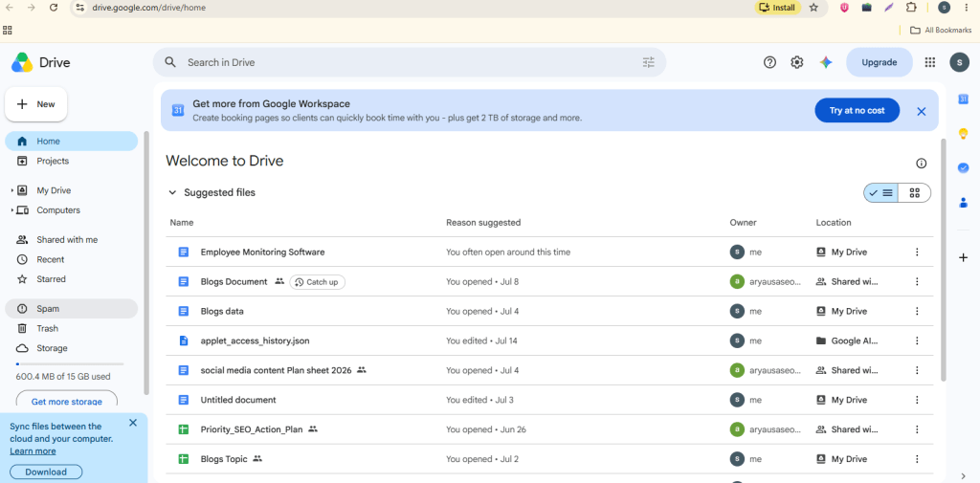
Task: Switch to grid layout view
Action: tap(914, 193)
